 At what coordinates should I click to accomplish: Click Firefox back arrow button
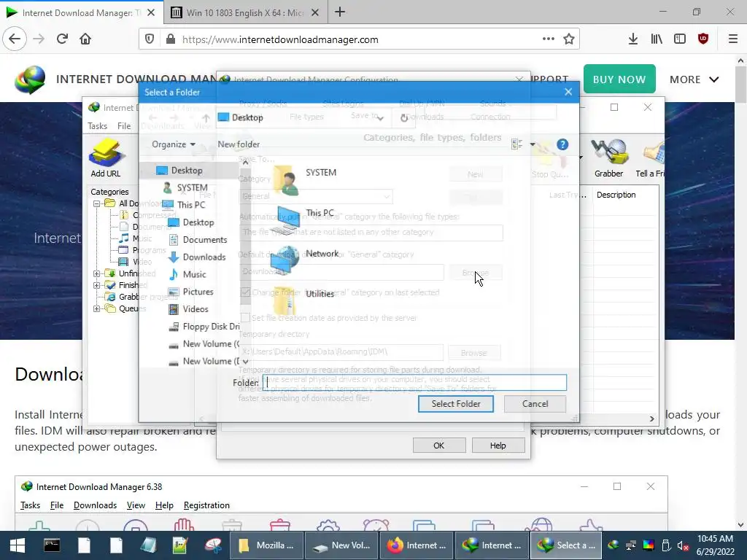(15, 39)
